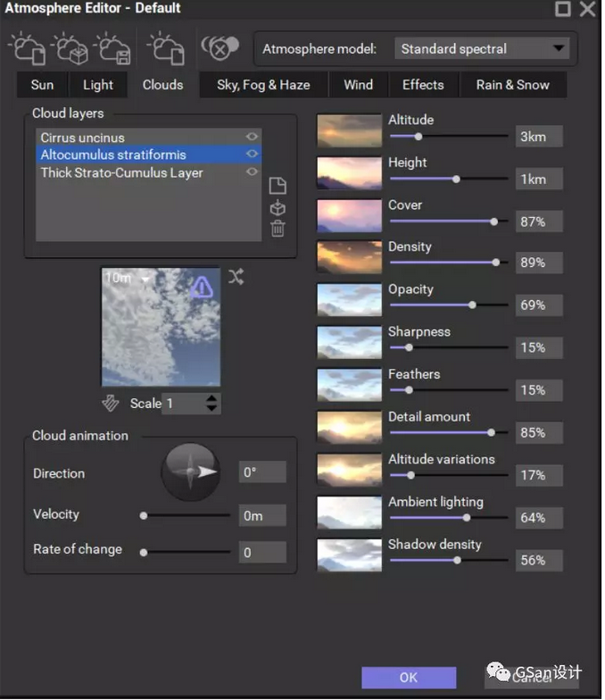Open the Sky, Fog & Haze tab
Screen dimensions: 605x700
(263, 84)
